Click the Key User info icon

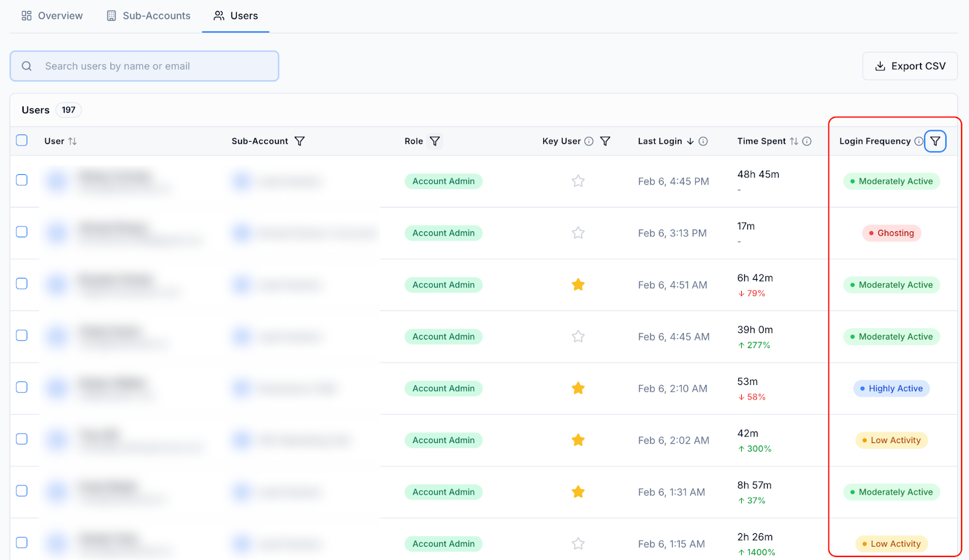589,141
